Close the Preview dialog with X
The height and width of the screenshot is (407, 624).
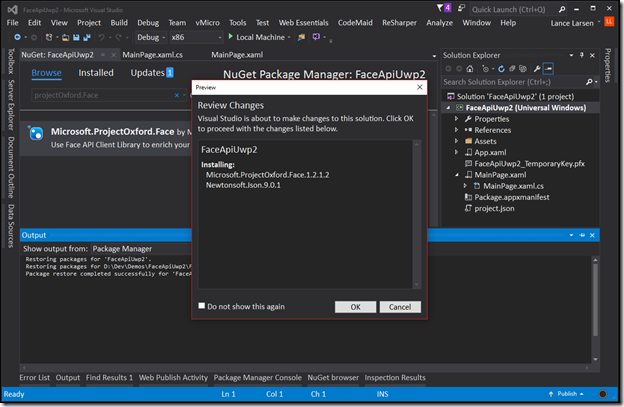click(419, 87)
